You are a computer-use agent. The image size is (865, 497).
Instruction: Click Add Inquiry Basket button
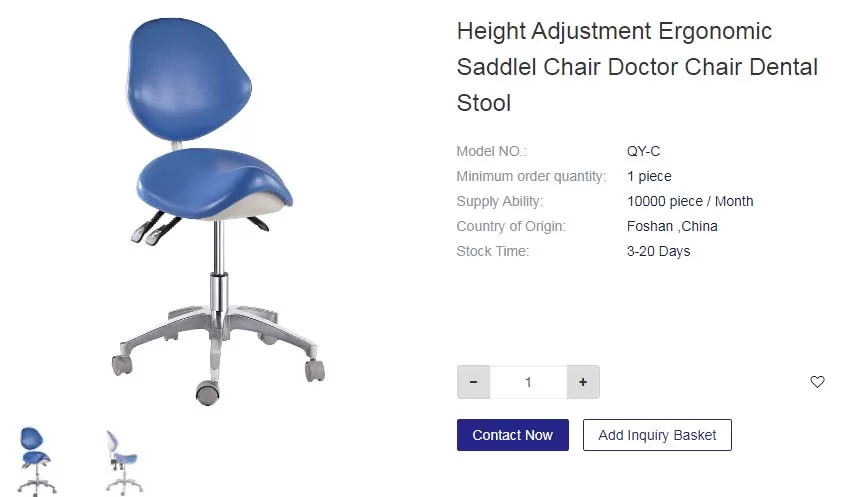657,435
